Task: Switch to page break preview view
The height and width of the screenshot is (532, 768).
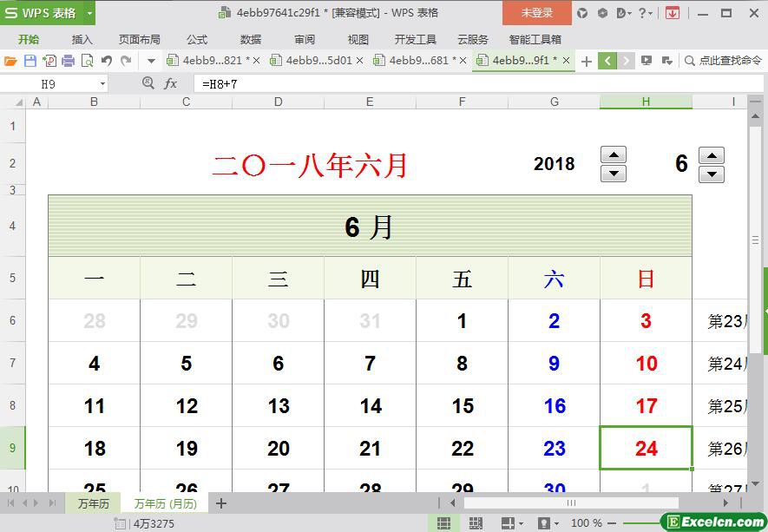Action: [475, 523]
